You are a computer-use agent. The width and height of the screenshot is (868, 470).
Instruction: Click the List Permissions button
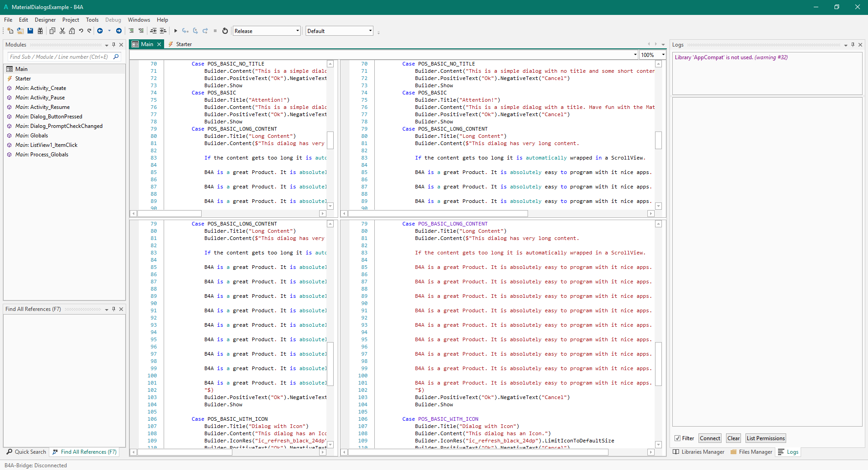(765, 438)
